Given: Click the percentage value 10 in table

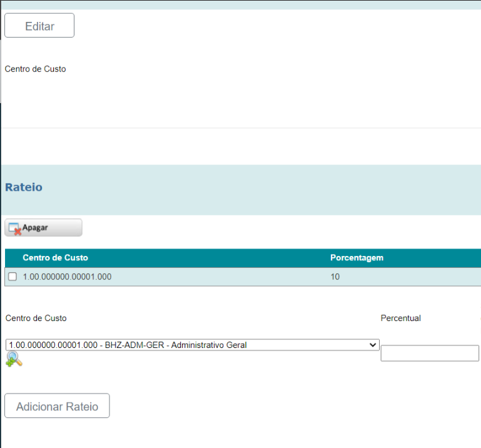Looking at the screenshot, I should [335, 277].
